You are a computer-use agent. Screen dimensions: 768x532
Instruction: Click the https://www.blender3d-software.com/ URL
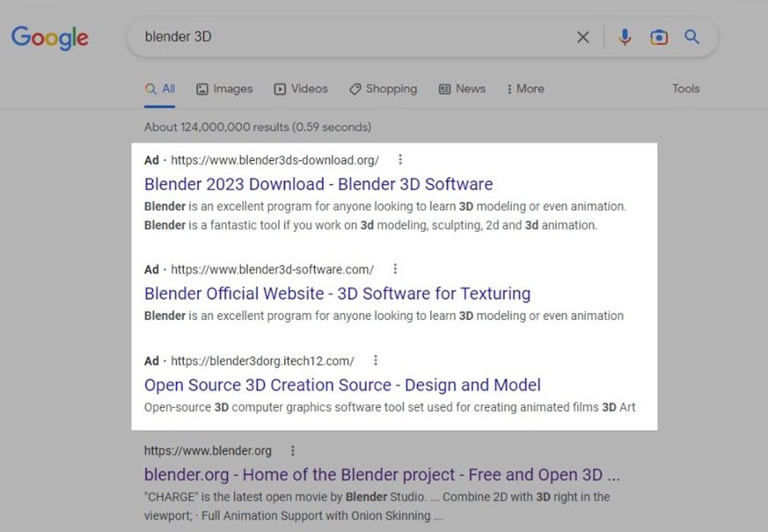273,269
